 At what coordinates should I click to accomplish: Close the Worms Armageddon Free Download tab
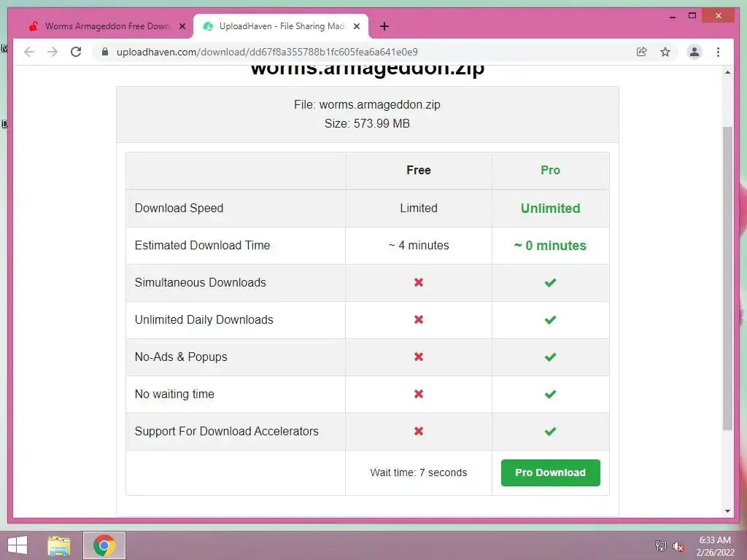pyautogui.click(x=182, y=26)
